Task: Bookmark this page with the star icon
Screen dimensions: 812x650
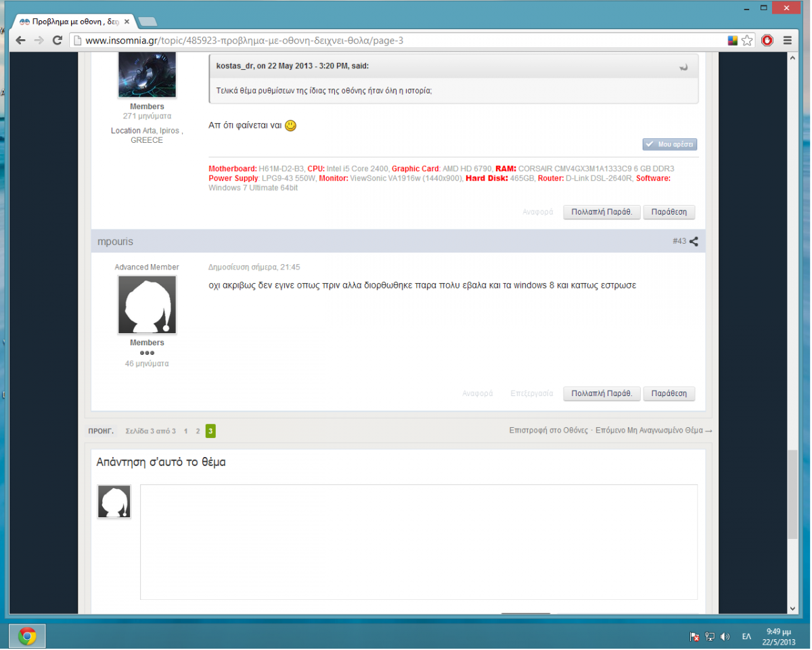Action: coord(747,41)
